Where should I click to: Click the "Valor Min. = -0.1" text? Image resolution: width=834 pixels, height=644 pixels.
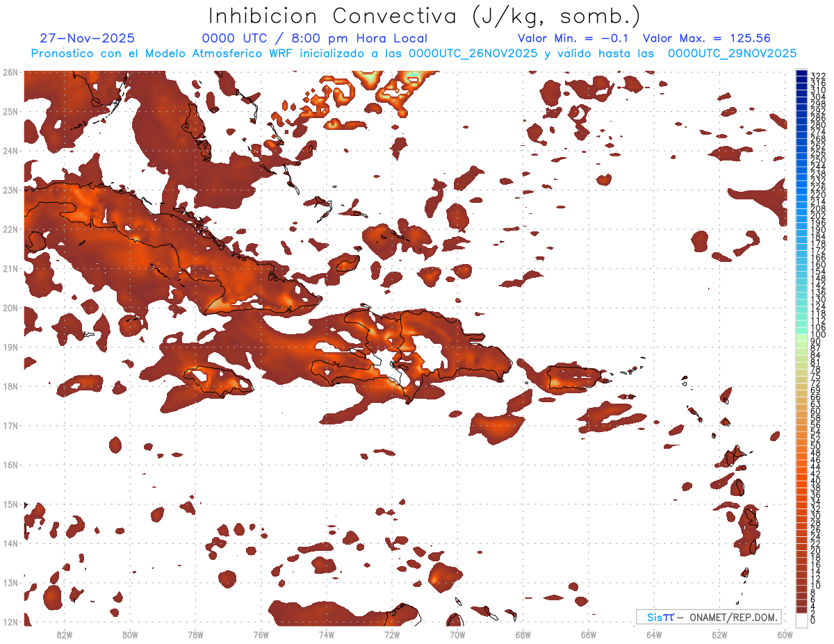click(x=573, y=39)
